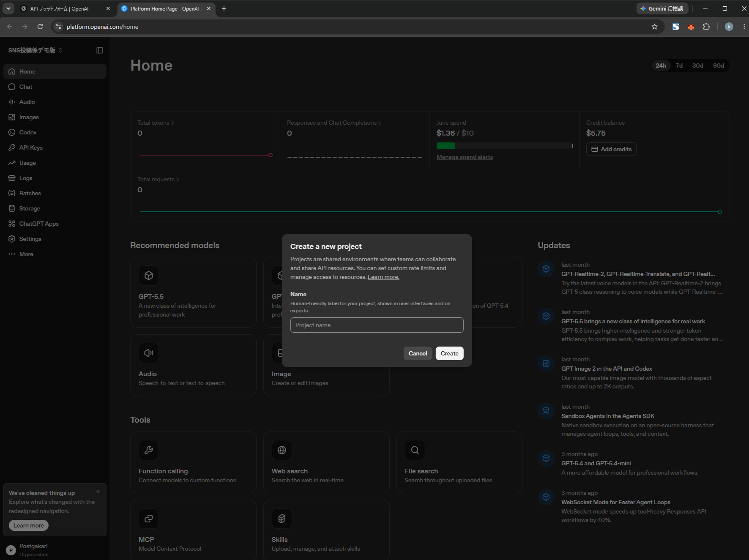Viewport: 749px width, 560px height.
Task: Focus the Project name input field
Action: coord(377,325)
